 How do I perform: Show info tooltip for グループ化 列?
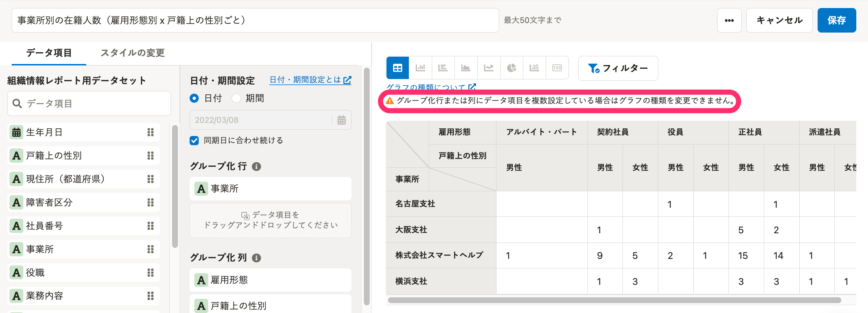[256, 258]
